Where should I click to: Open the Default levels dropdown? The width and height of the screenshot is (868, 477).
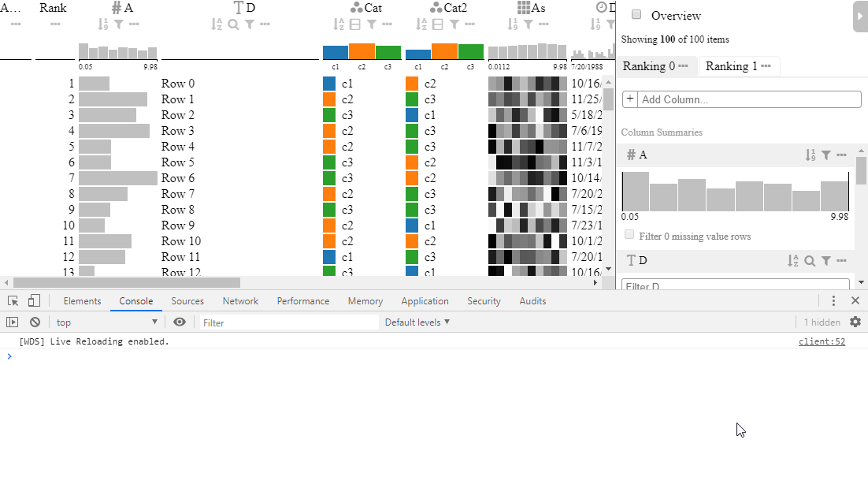415,322
